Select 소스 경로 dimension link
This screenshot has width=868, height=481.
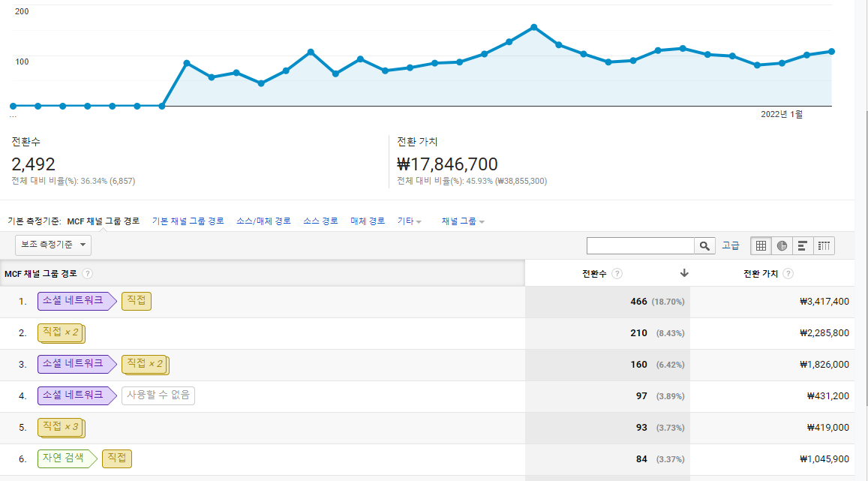pyautogui.click(x=320, y=221)
